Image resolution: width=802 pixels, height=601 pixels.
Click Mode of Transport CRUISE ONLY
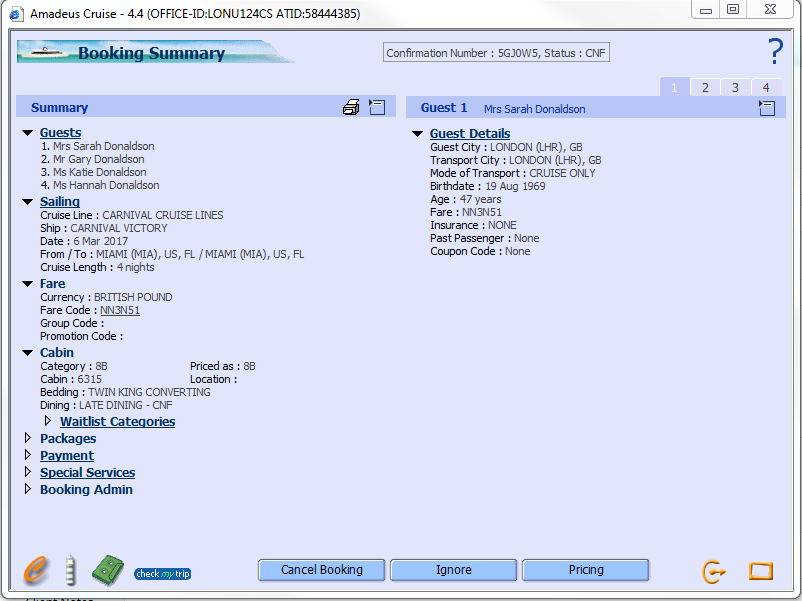pos(562,173)
